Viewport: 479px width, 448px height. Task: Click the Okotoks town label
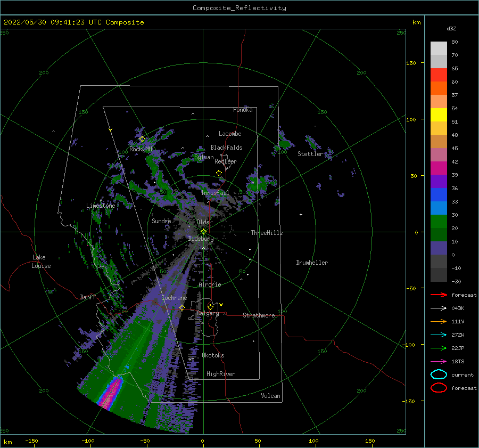click(x=213, y=355)
